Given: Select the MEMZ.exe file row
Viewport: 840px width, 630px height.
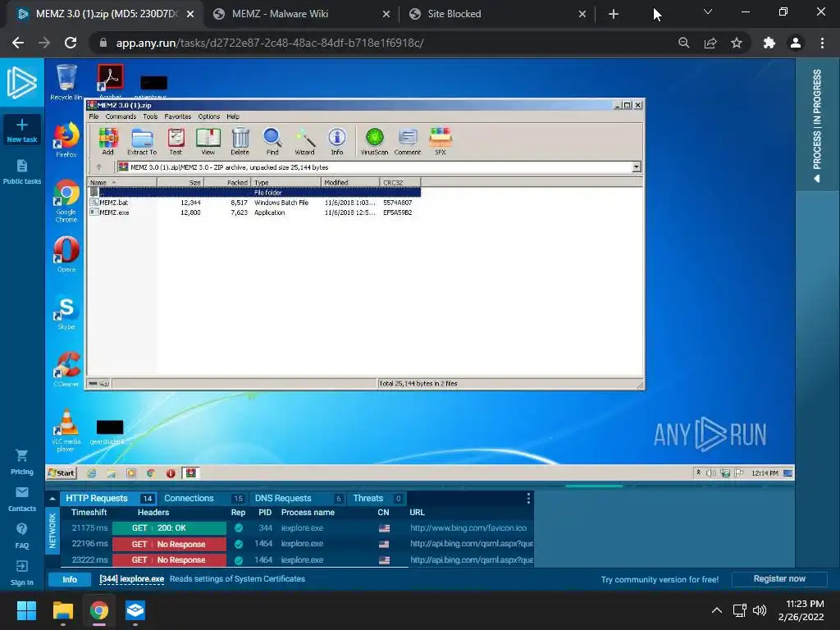Looking at the screenshot, I should [254, 212].
